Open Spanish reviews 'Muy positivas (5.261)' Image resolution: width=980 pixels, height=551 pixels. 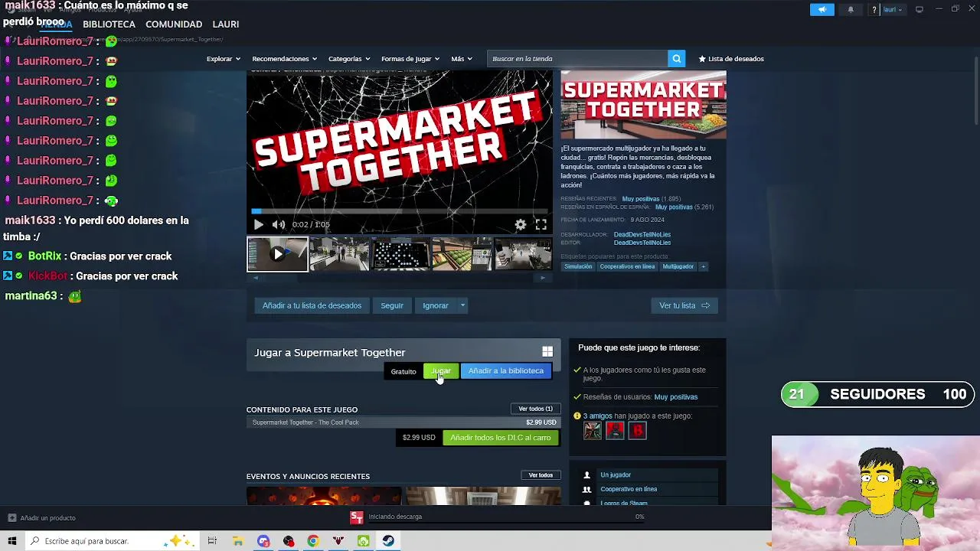(x=684, y=207)
